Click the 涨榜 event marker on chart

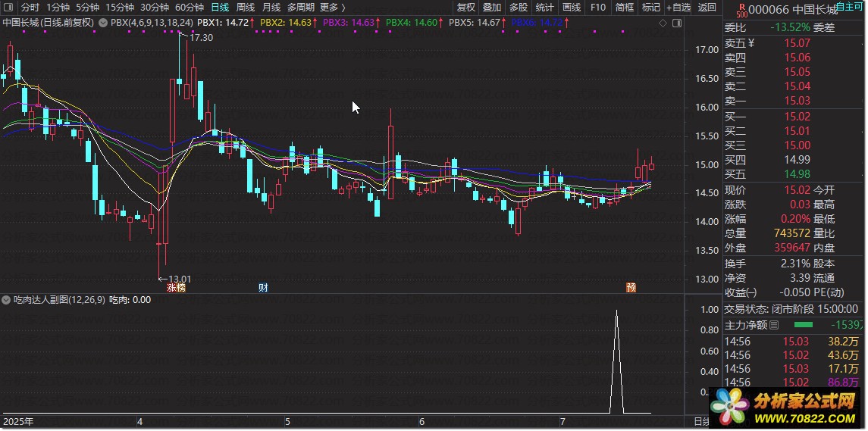[x=177, y=288]
